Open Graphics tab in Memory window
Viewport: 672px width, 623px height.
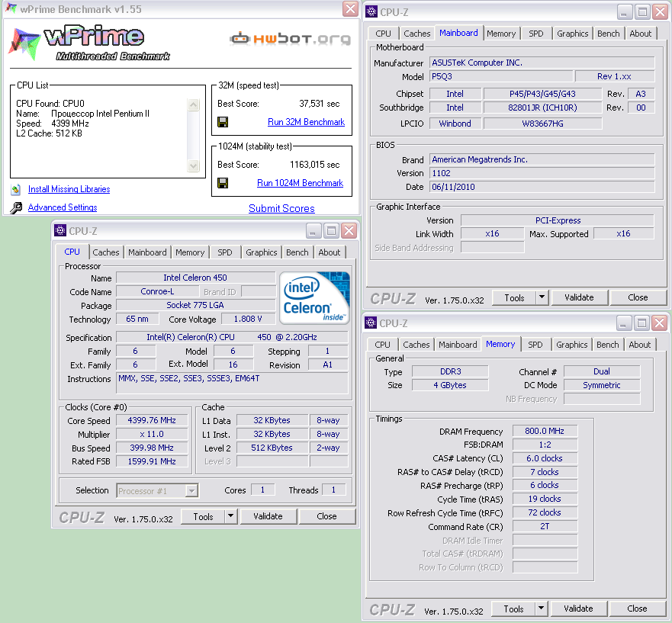tap(571, 345)
